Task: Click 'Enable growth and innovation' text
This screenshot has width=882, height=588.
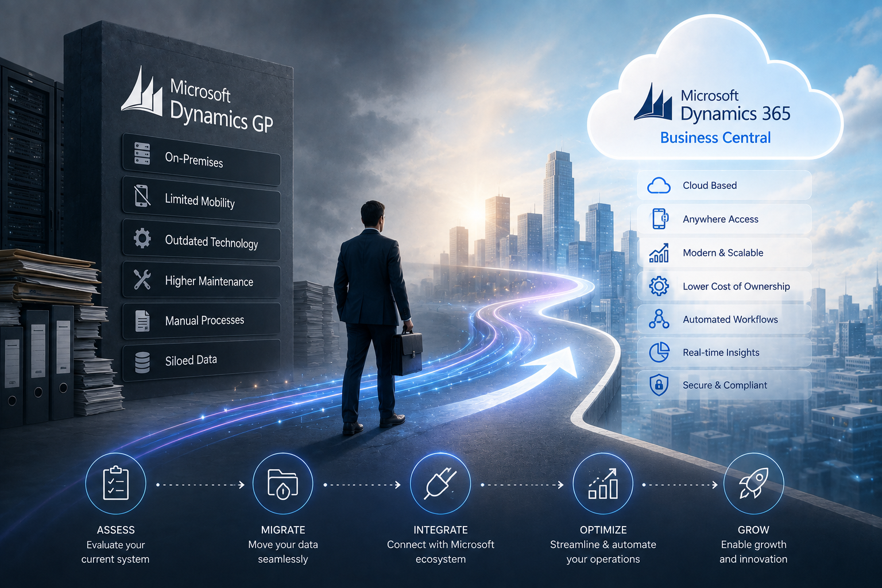Action: (x=753, y=552)
